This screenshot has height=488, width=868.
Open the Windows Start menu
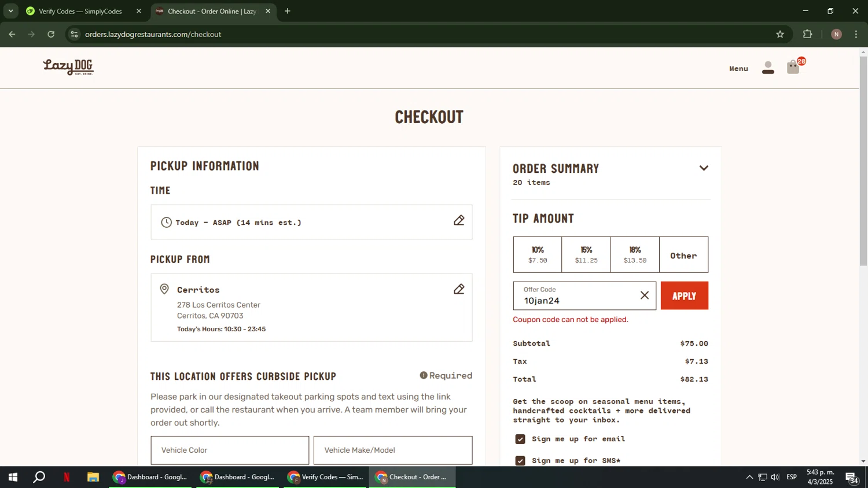[x=13, y=477]
